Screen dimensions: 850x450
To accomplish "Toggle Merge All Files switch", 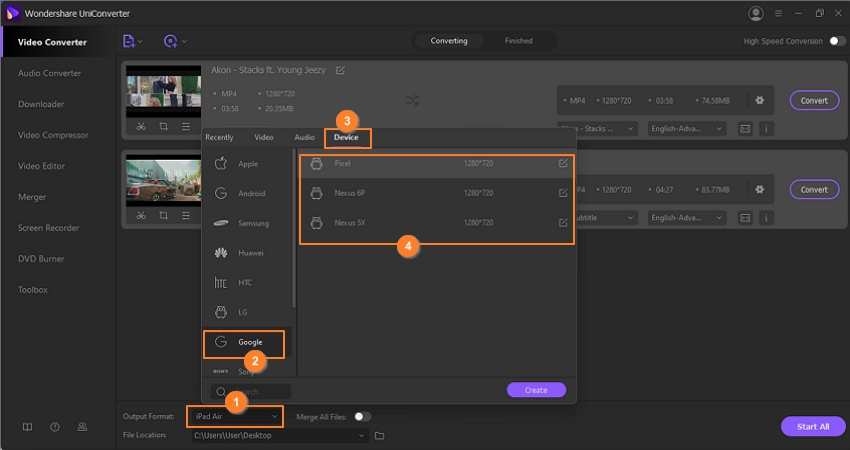I will click(363, 416).
